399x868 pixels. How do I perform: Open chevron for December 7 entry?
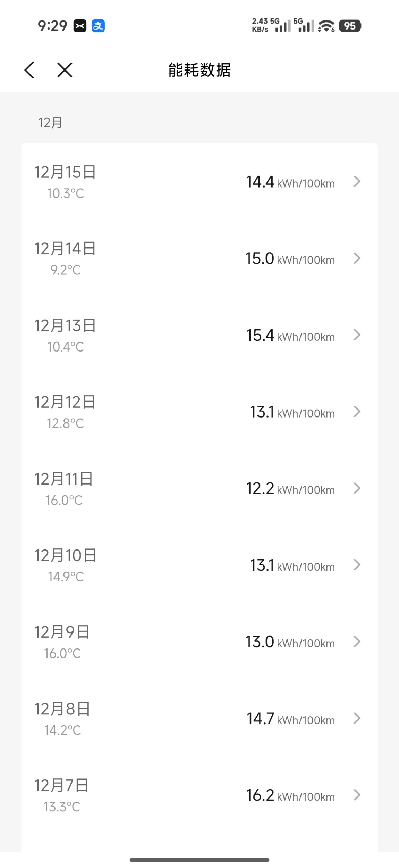(357, 795)
